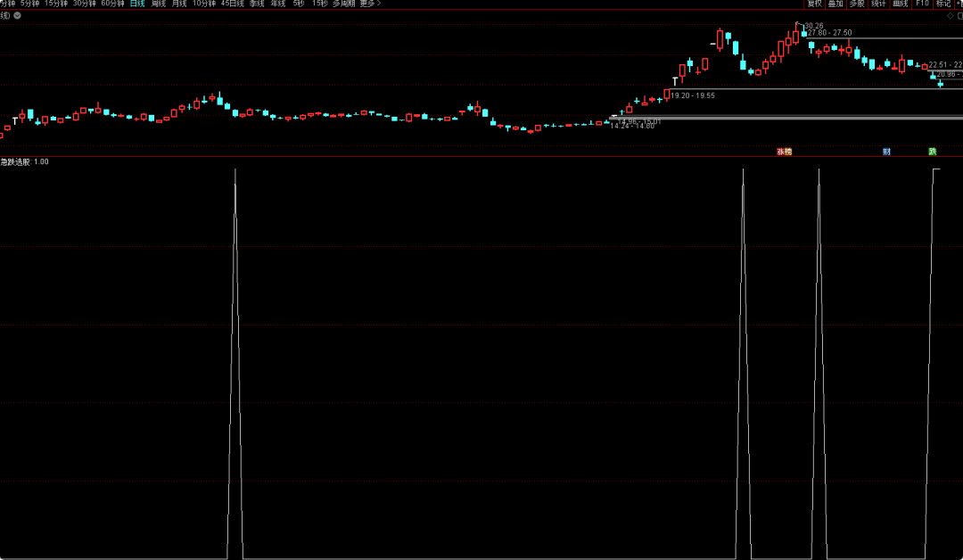Viewport: 963px width, 560px height.
Task: Click the 急跌选股: 1.00 indicator label
Action: pyautogui.click(x=25, y=162)
